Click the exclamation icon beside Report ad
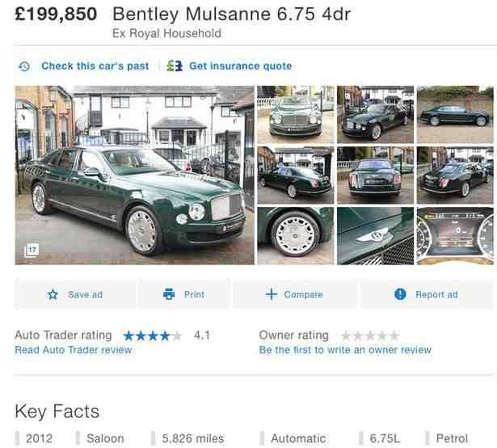Screen dimensions: 497x448 [x=400, y=294]
